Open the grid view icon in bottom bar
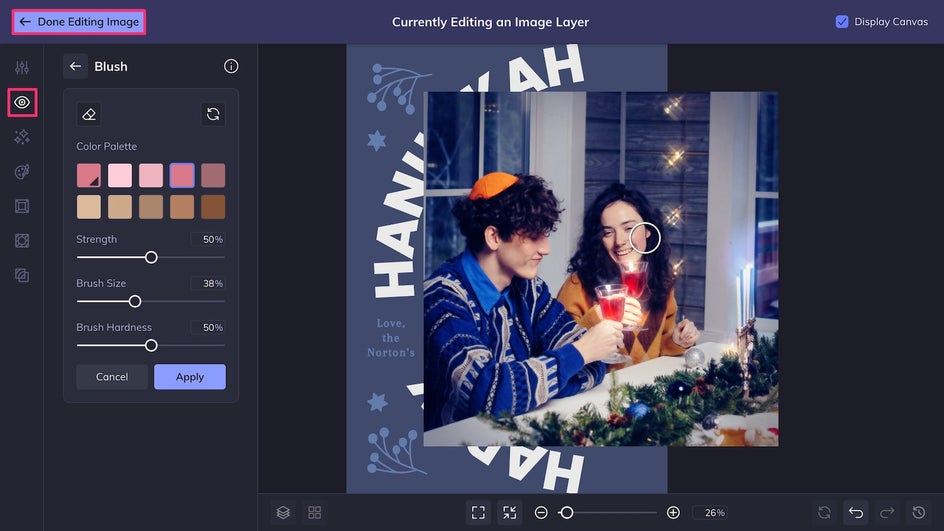944x531 pixels. pyautogui.click(x=314, y=512)
